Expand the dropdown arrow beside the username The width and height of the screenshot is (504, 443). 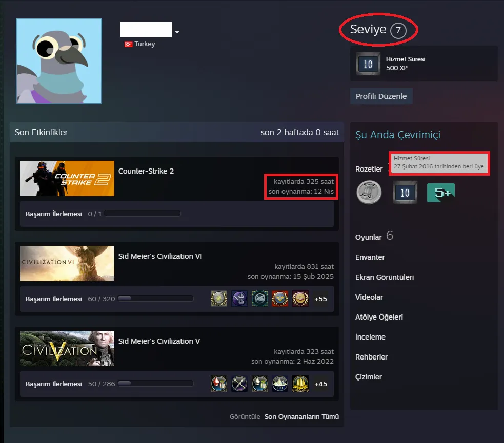tap(177, 32)
